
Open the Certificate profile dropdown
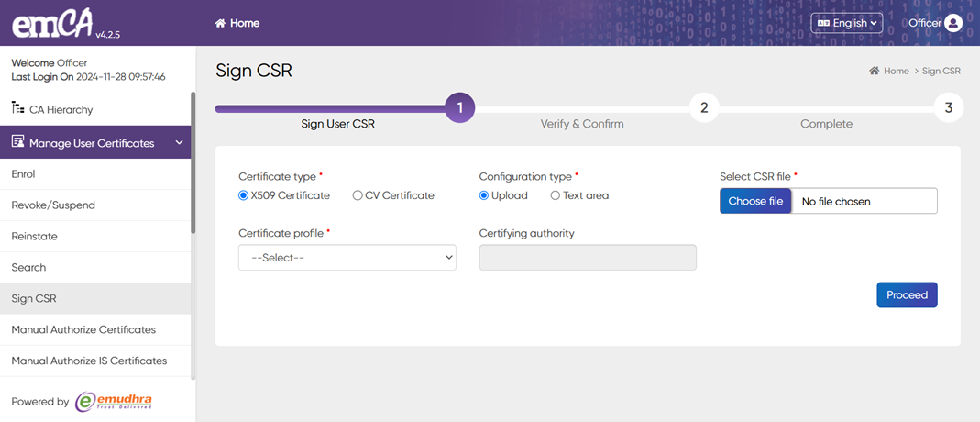(347, 258)
